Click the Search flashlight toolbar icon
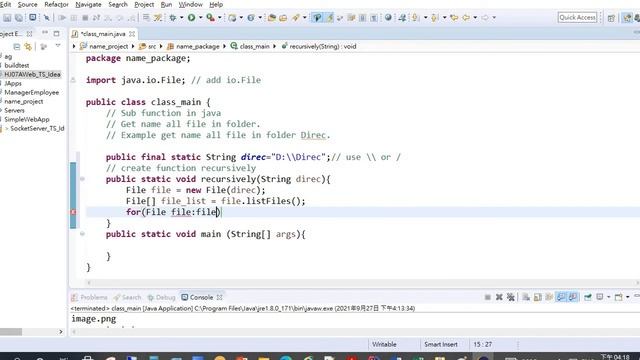 tap(296, 18)
